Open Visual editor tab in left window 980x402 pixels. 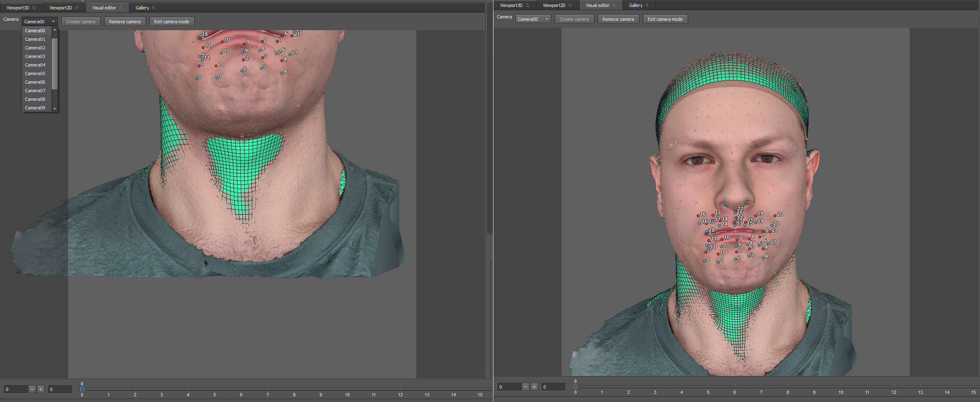tap(107, 8)
